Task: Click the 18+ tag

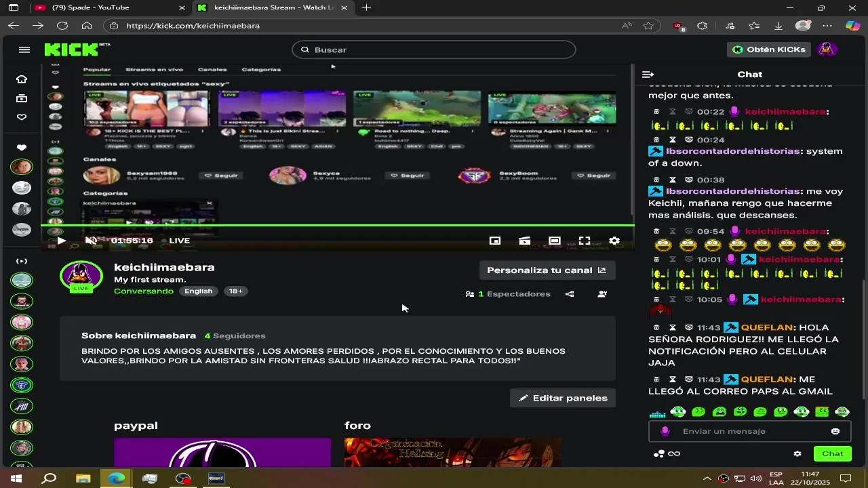Action: 236,291
